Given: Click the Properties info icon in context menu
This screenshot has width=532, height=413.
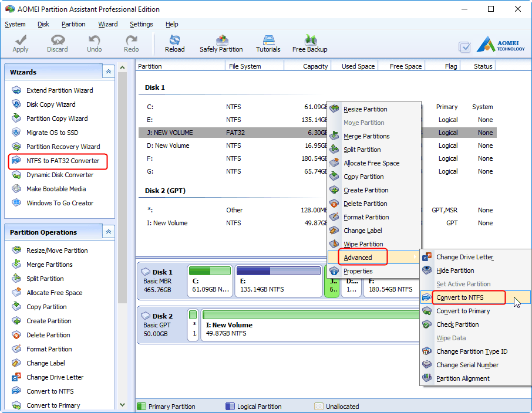Looking at the screenshot, I should point(334,270).
